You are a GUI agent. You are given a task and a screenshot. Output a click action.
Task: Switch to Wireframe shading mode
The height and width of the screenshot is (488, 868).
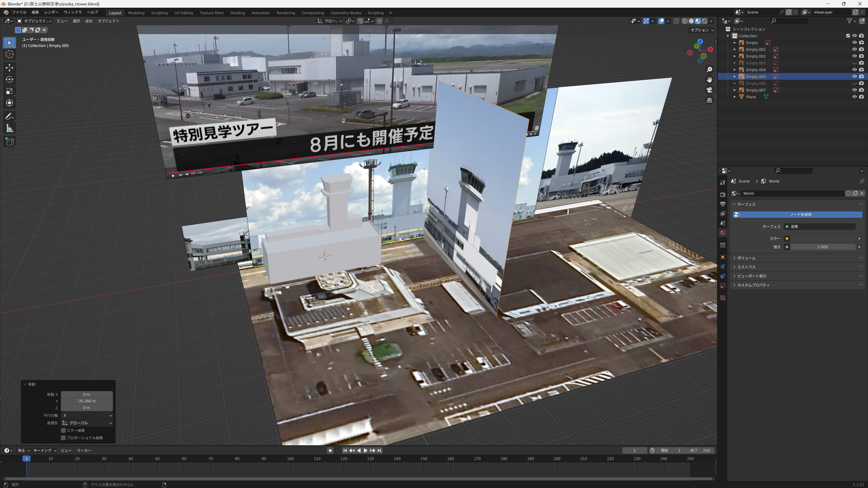pyautogui.click(x=685, y=21)
